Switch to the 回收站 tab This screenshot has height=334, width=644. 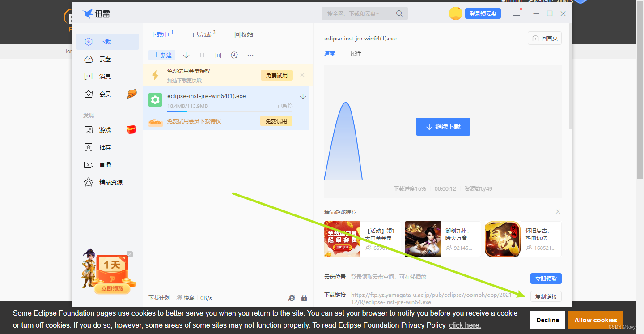click(x=244, y=34)
